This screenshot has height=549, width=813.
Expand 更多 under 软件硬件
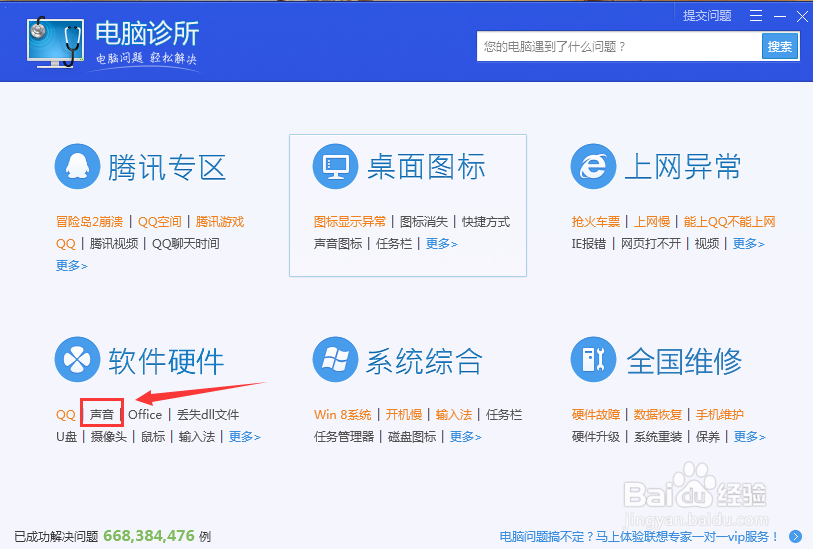[245, 437]
